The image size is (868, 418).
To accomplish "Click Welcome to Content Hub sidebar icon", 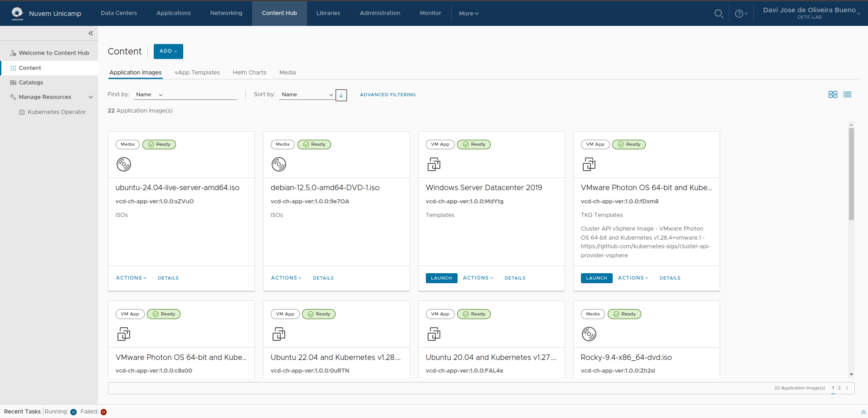I will point(13,53).
